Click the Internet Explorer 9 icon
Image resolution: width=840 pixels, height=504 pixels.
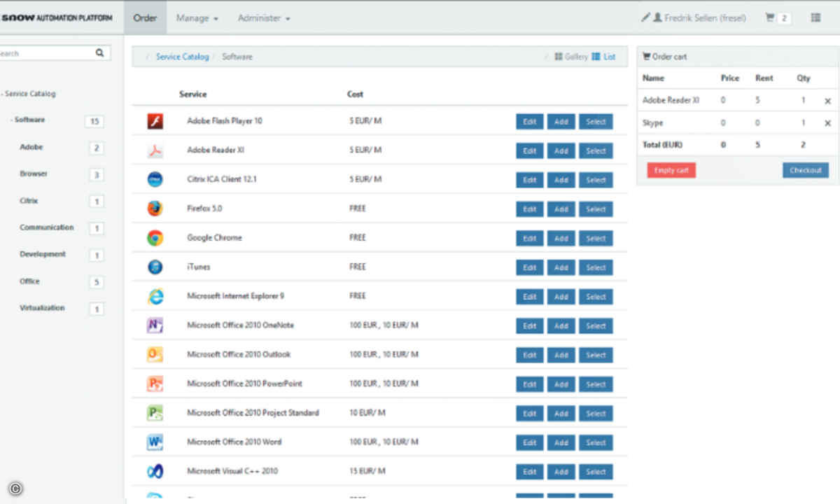pyautogui.click(x=155, y=297)
